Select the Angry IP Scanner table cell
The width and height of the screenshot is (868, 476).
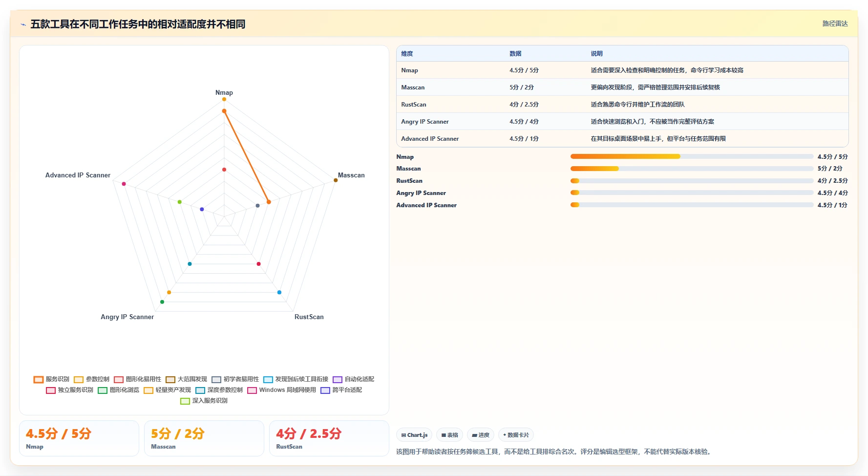(424, 122)
